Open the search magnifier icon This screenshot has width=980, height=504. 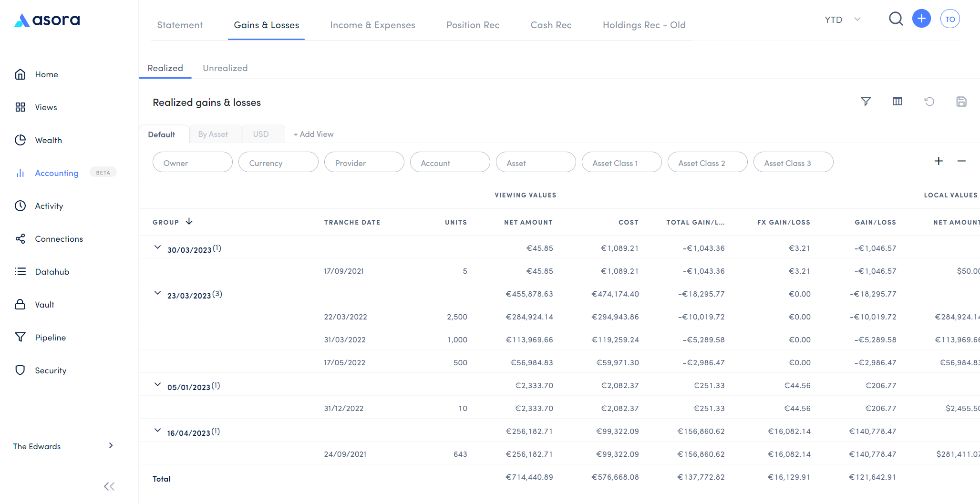pyautogui.click(x=896, y=19)
